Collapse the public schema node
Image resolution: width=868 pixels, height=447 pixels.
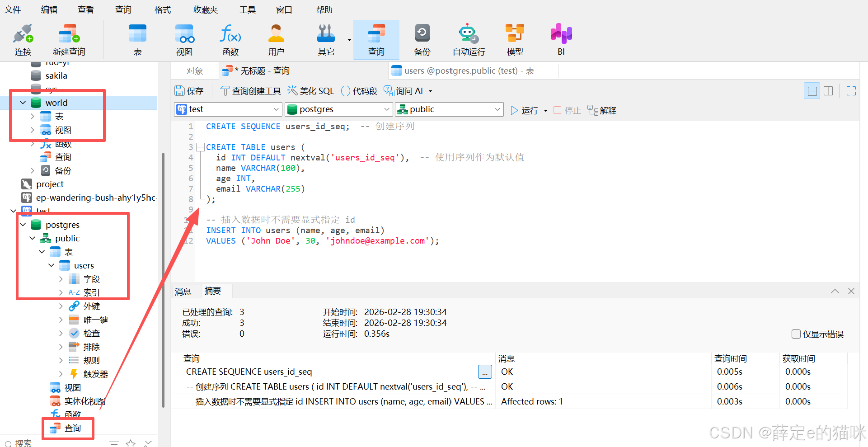coord(32,238)
